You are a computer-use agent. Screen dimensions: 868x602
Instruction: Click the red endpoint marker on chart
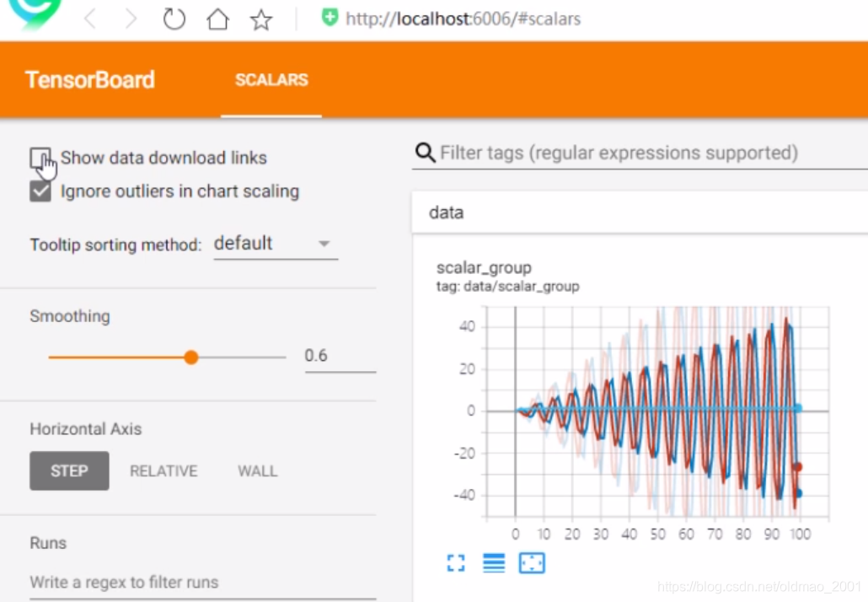pyautogui.click(x=797, y=467)
